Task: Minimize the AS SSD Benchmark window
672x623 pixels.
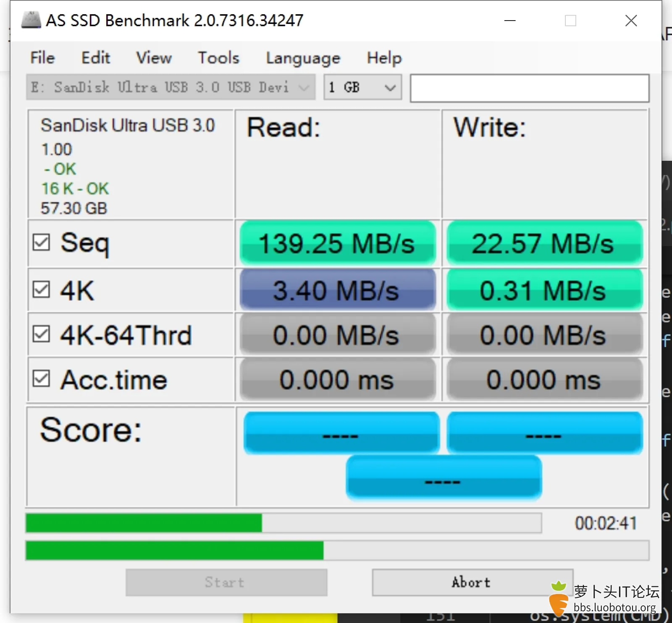Action: coord(510,21)
